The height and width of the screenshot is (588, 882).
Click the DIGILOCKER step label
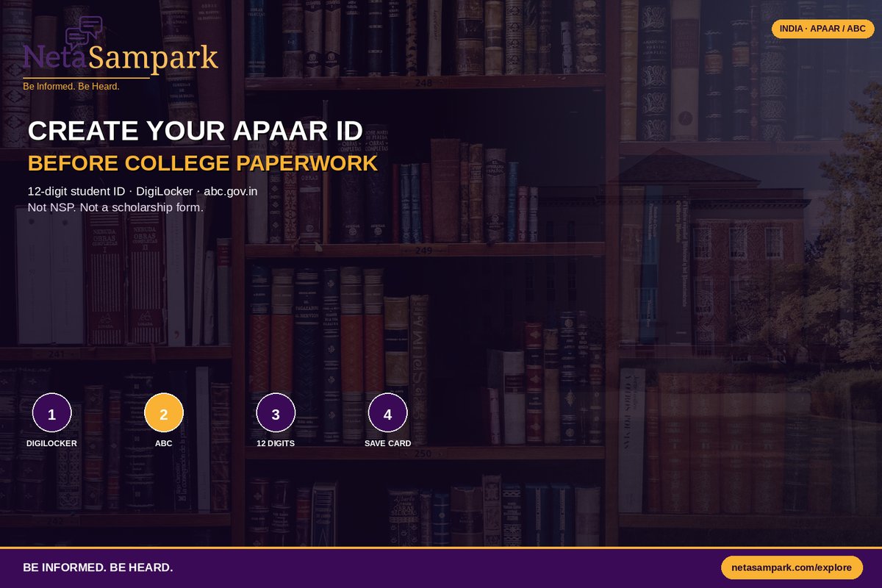point(51,443)
